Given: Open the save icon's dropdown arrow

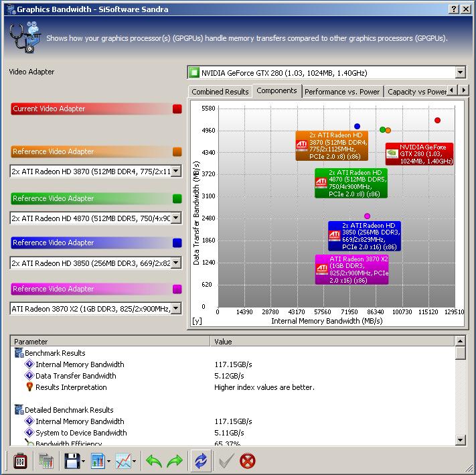Looking at the screenshot, I should click(x=83, y=462).
